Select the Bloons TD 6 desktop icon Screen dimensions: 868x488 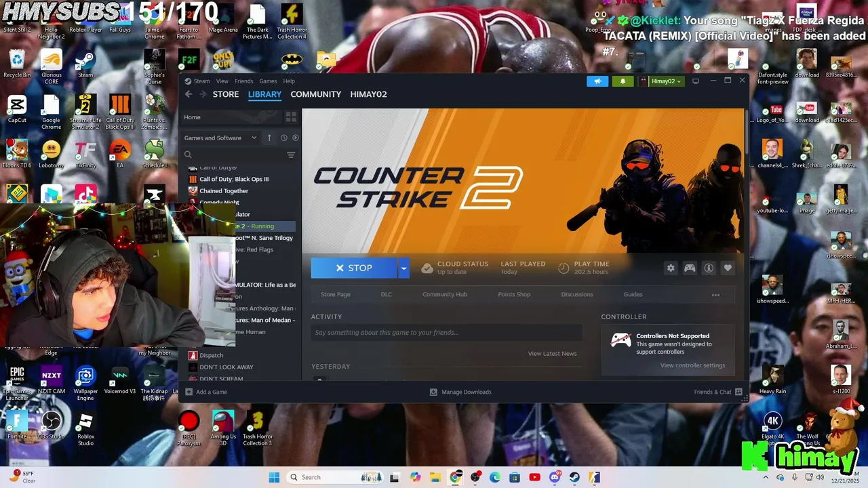coord(17,154)
